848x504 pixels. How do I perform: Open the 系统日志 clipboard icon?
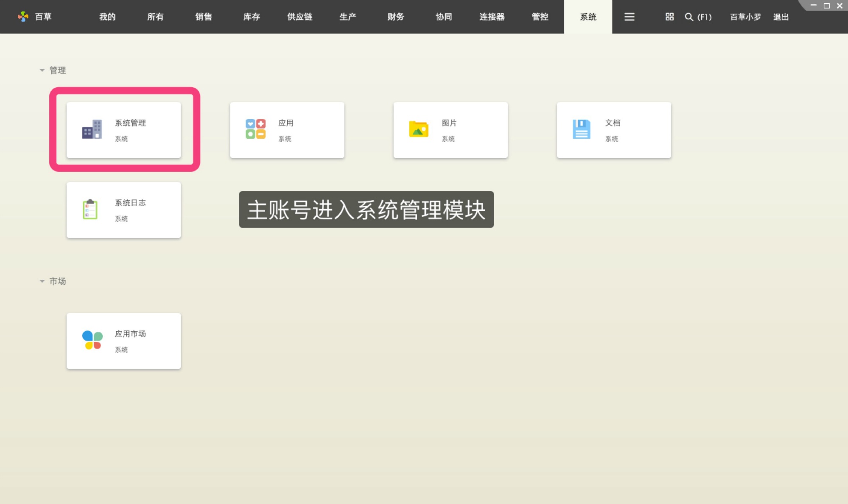(x=90, y=209)
